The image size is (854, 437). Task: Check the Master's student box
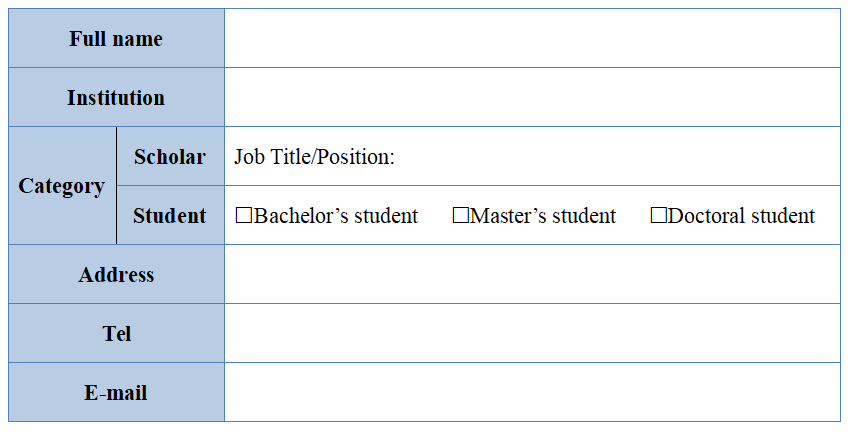click(x=461, y=215)
